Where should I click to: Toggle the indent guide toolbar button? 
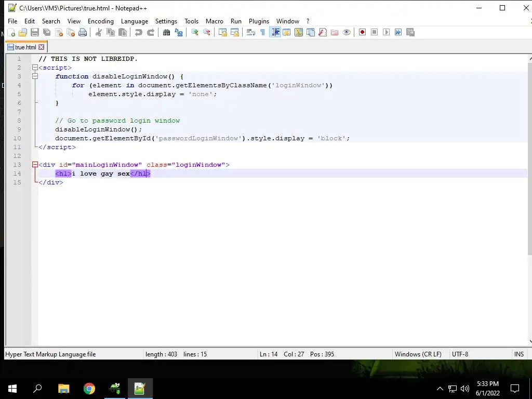click(x=275, y=32)
